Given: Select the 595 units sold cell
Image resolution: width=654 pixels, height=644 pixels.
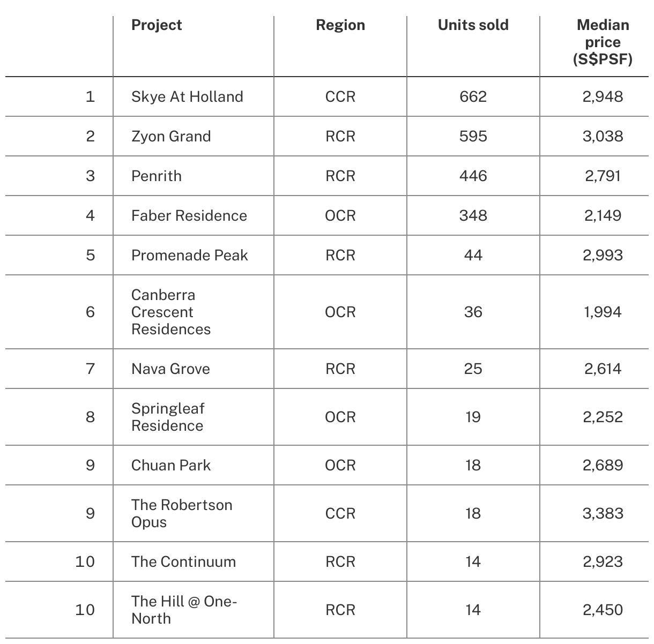Looking at the screenshot, I should coord(473,137).
